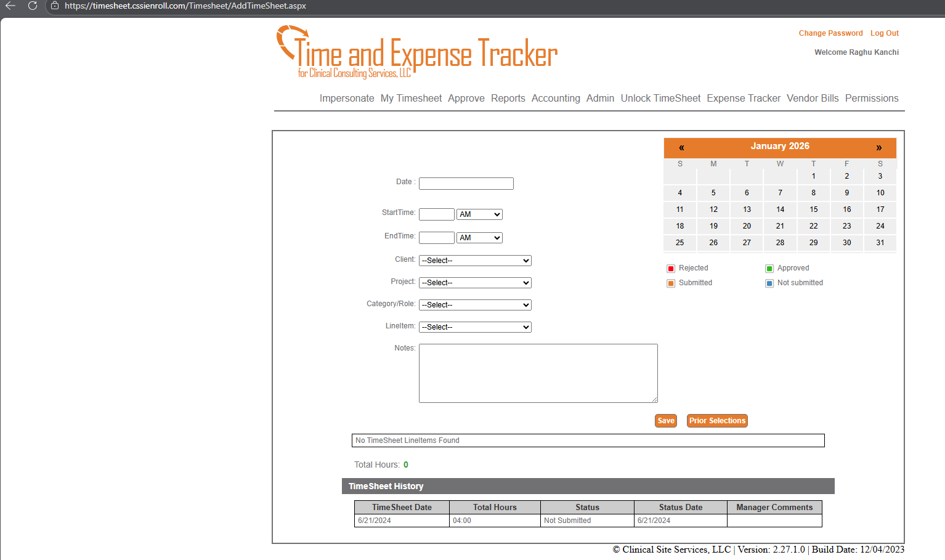Image resolution: width=945 pixels, height=560 pixels.
Task: Click the red Rejected legend swatch
Action: pos(671,269)
